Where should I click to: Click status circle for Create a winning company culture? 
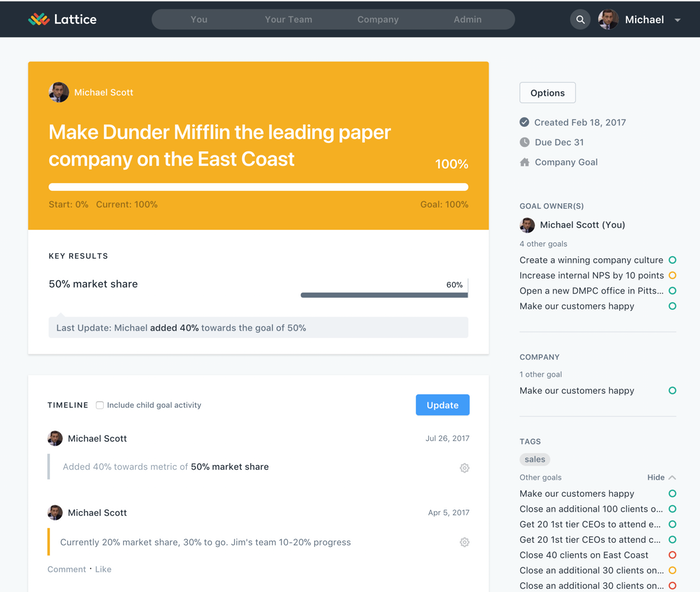(x=672, y=260)
